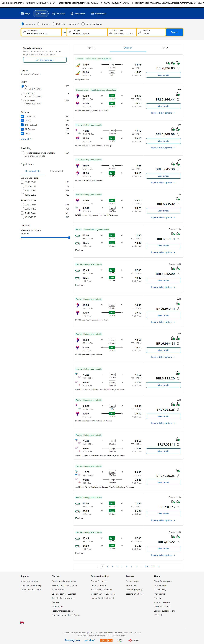This screenshot has width=204, height=644.
Task: Click the Leaving from Sao Paulo field
Action: 41,32
